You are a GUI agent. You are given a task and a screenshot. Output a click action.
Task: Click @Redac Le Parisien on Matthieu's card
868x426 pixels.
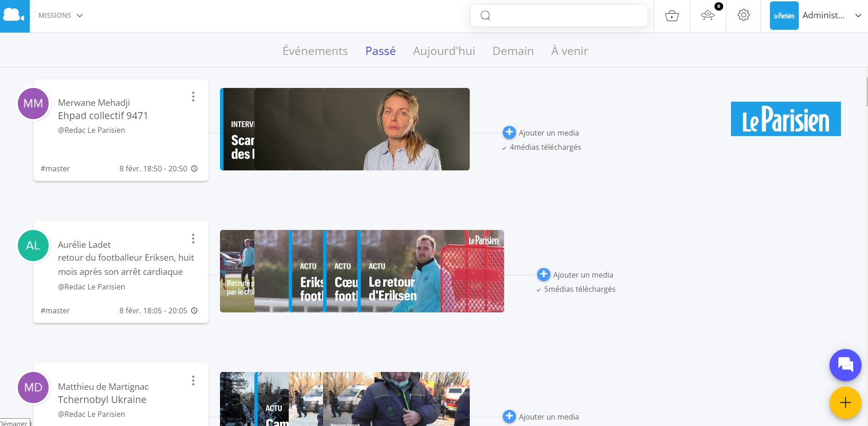tap(91, 414)
